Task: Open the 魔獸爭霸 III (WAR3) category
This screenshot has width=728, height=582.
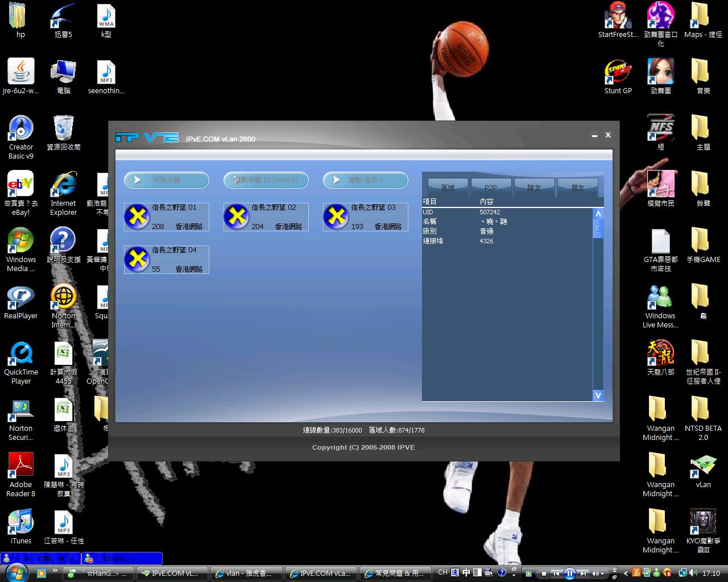Action: click(x=266, y=180)
